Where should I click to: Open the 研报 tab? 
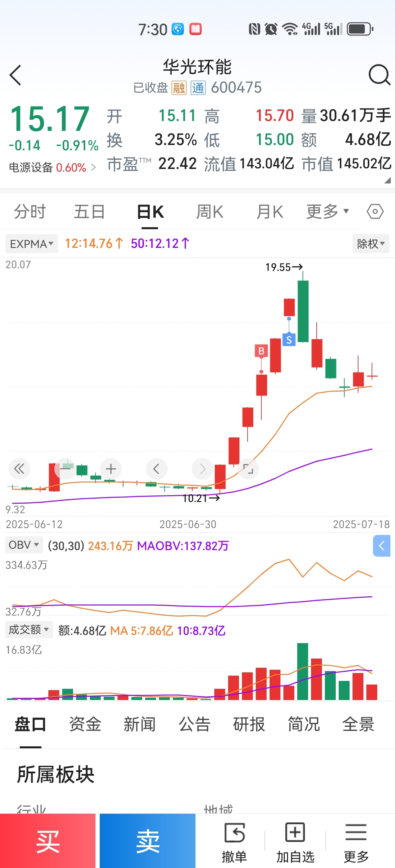click(249, 724)
